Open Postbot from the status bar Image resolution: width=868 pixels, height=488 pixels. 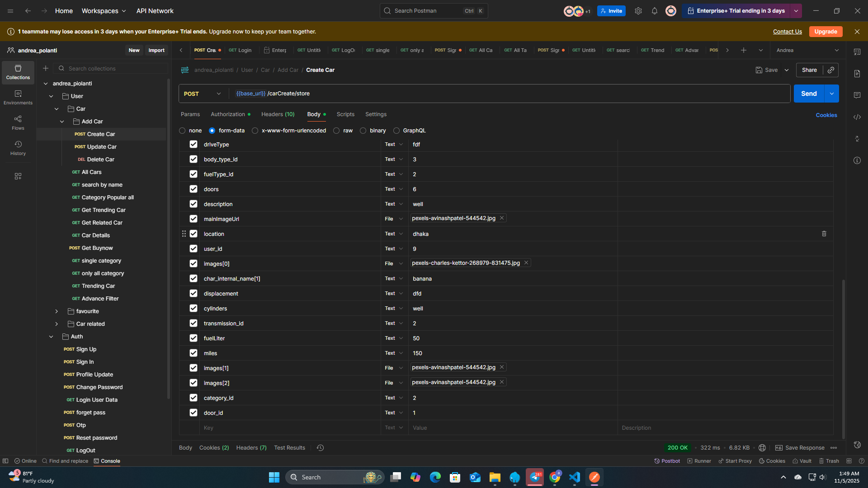click(667, 461)
